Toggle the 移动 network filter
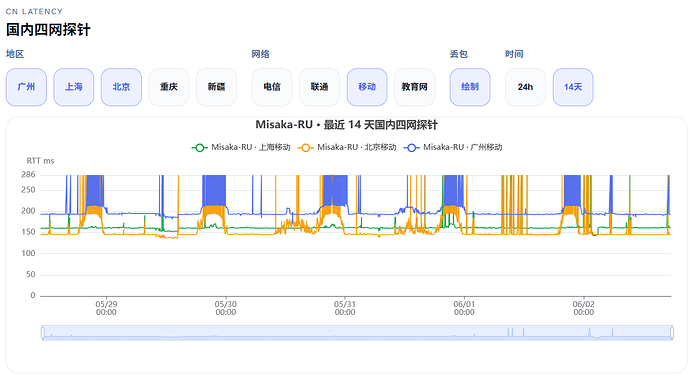The height and width of the screenshot is (377, 690). (367, 87)
